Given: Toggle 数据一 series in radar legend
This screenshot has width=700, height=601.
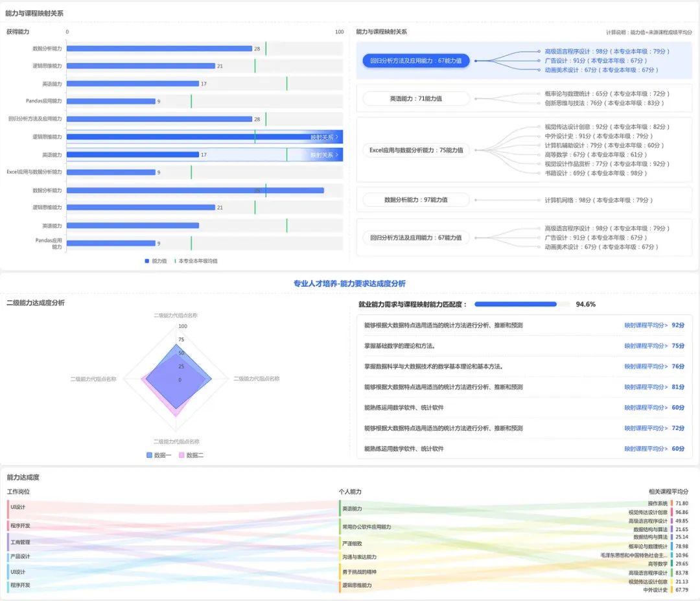Looking at the screenshot, I should (x=150, y=455).
